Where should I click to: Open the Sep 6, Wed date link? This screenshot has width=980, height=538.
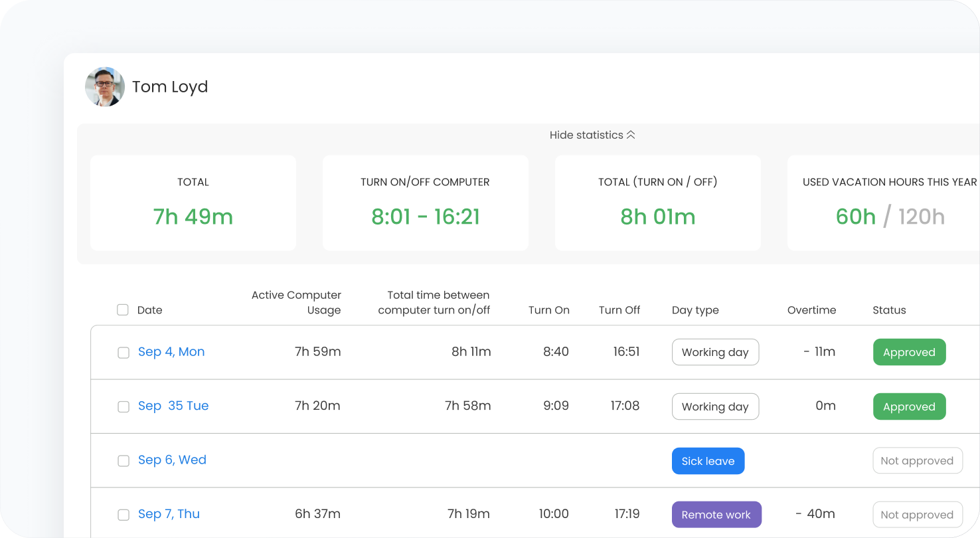point(172,460)
